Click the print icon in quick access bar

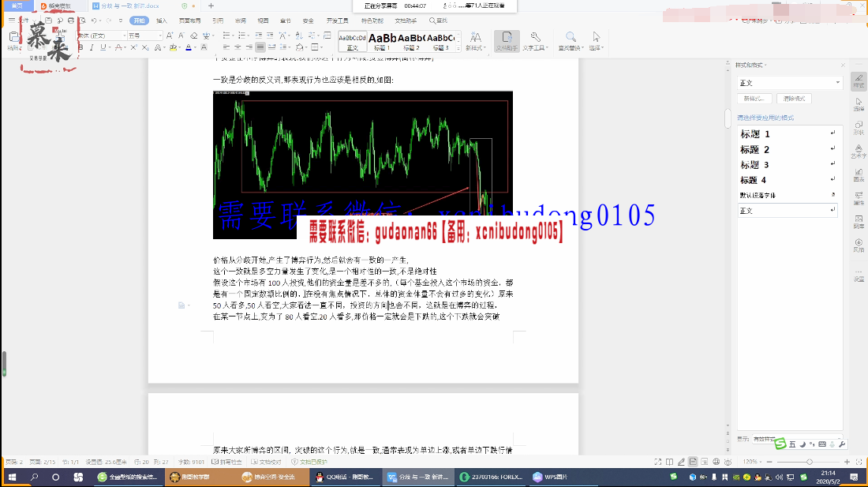(71, 21)
